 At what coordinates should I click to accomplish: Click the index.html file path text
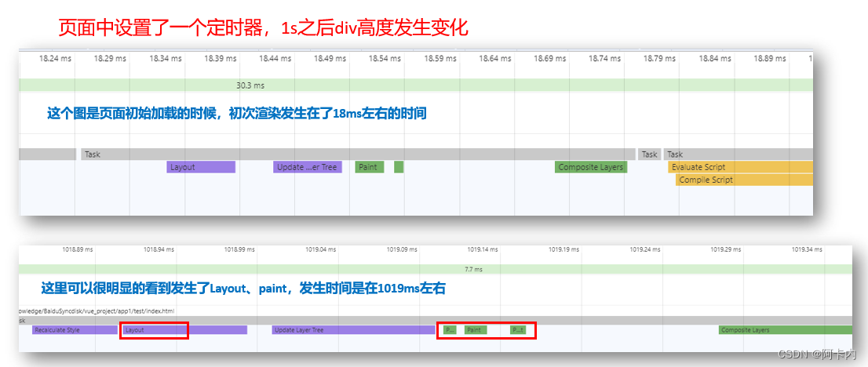click(97, 311)
